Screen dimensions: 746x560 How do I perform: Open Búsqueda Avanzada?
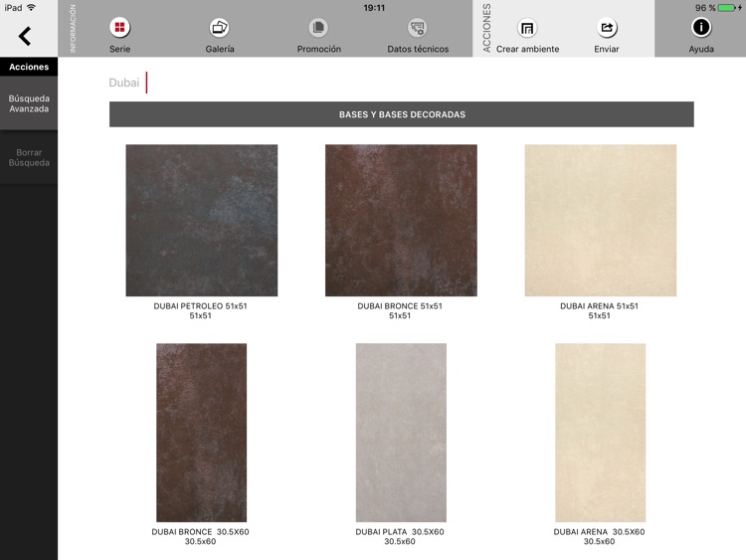[x=29, y=103]
